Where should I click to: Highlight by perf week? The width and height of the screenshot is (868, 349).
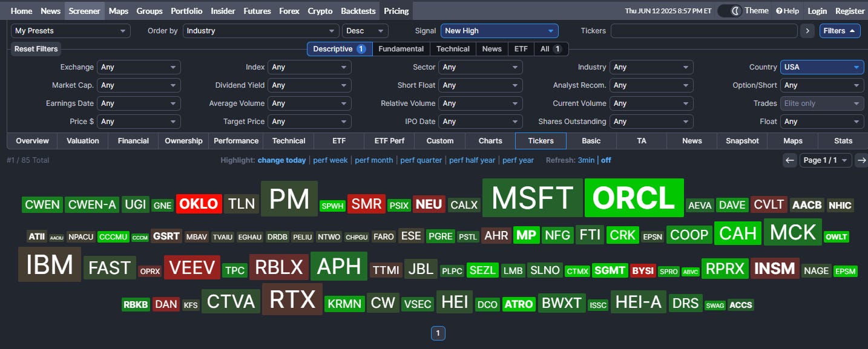pos(330,160)
